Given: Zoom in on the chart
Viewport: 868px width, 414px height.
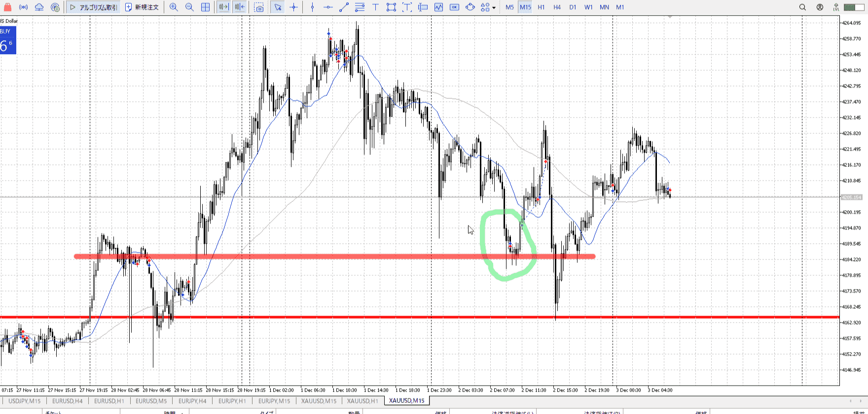Looking at the screenshot, I should pyautogui.click(x=174, y=7).
